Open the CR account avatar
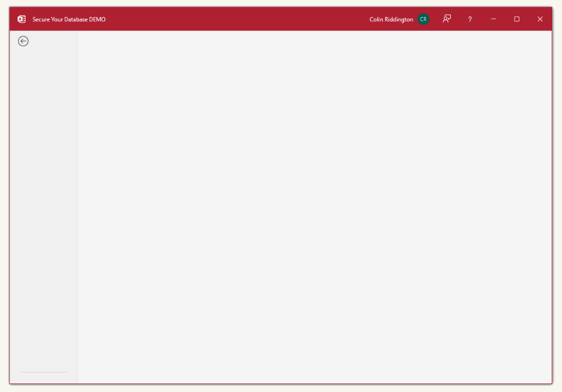The width and height of the screenshot is (562, 392). point(423,19)
